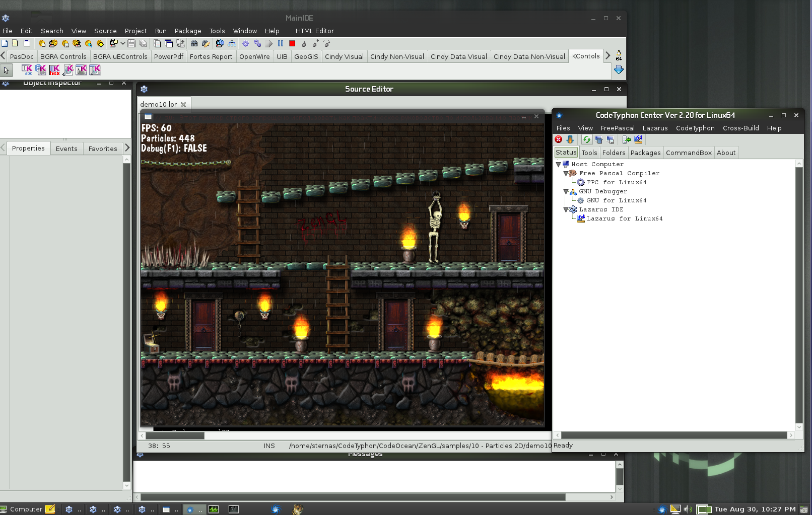Collapse the GNU Debugger node
The height and width of the screenshot is (515, 812).
point(566,192)
